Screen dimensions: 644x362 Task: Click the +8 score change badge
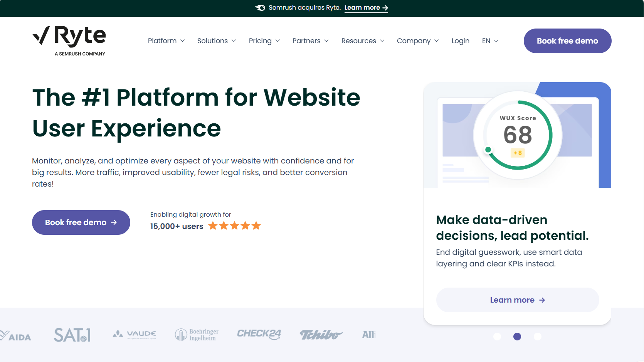(x=518, y=153)
